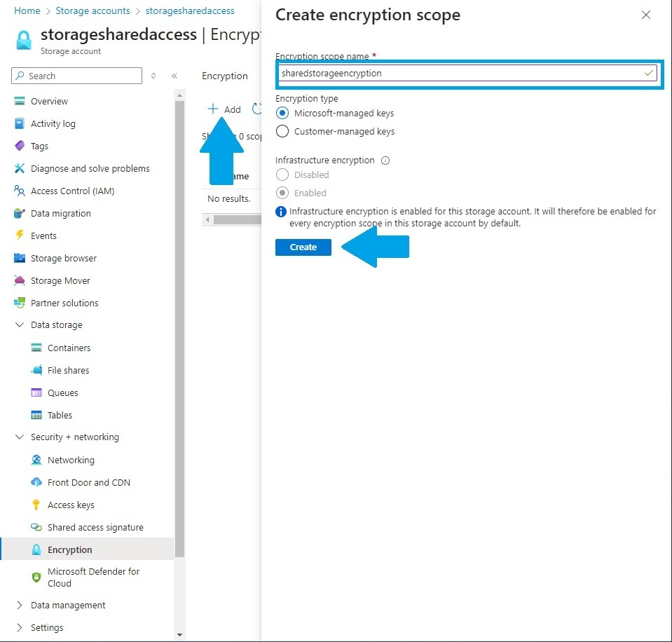
Task: Click the Networking icon
Action: (36, 460)
